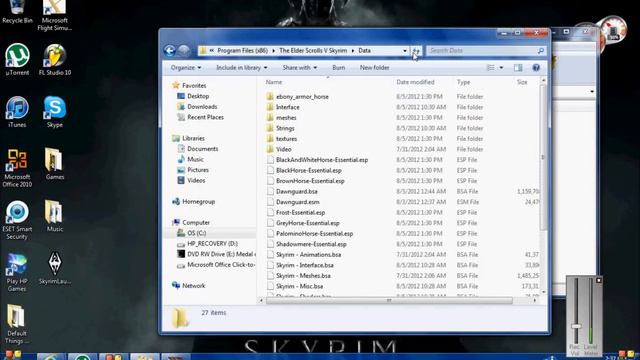Open Play HP Games desktop icon
Screen dimensions: 640x360
click(x=17, y=272)
